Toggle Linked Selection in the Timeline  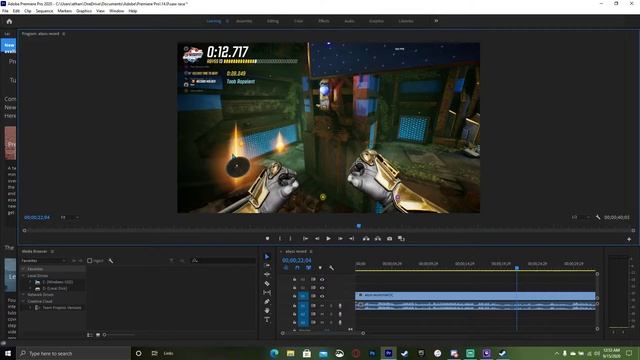pos(309,268)
